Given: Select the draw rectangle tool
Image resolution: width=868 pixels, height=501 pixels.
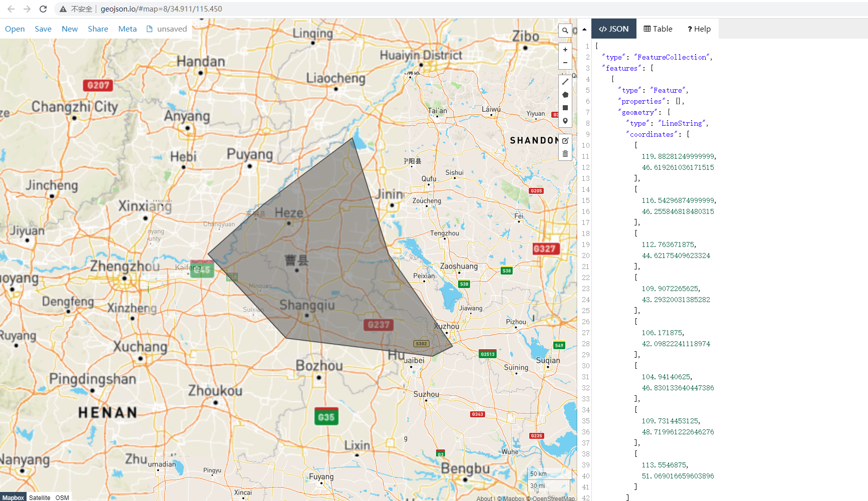Looking at the screenshot, I should [x=565, y=107].
